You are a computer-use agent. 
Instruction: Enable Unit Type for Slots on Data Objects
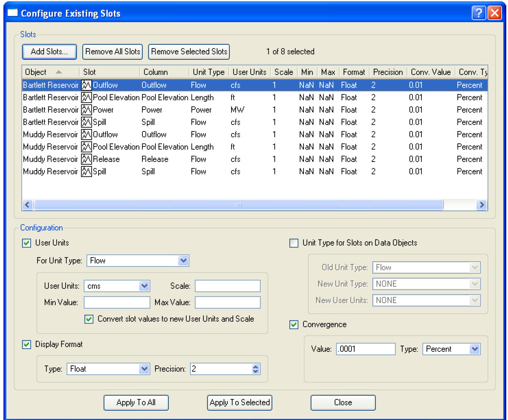coord(294,243)
